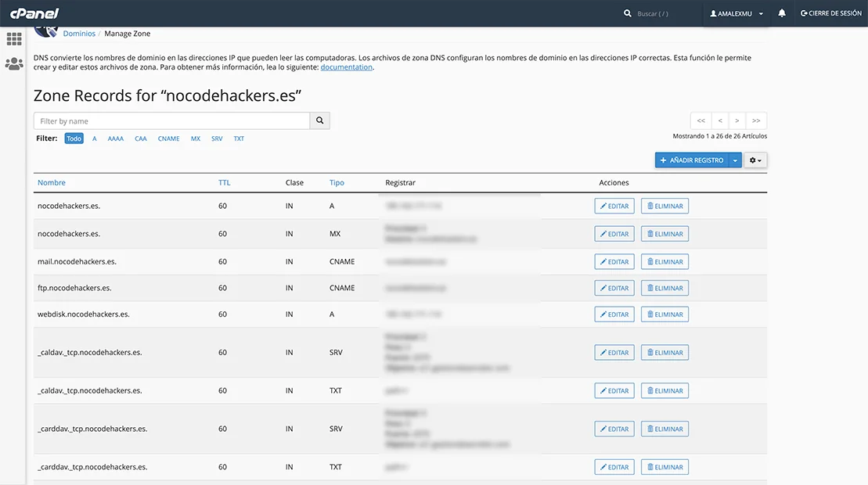The height and width of the screenshot is (485, 868).
Task: Click the Añadir Registro button
Action: coord(692,160)
